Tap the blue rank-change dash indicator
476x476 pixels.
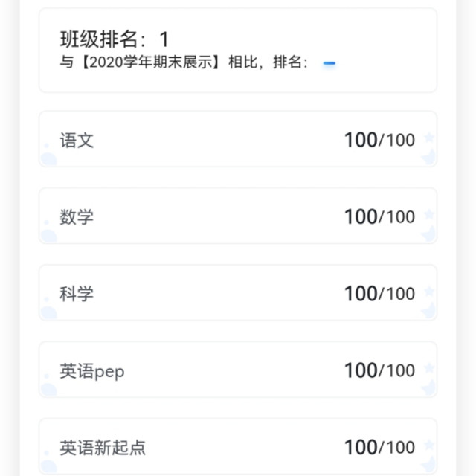click(329, 64)
